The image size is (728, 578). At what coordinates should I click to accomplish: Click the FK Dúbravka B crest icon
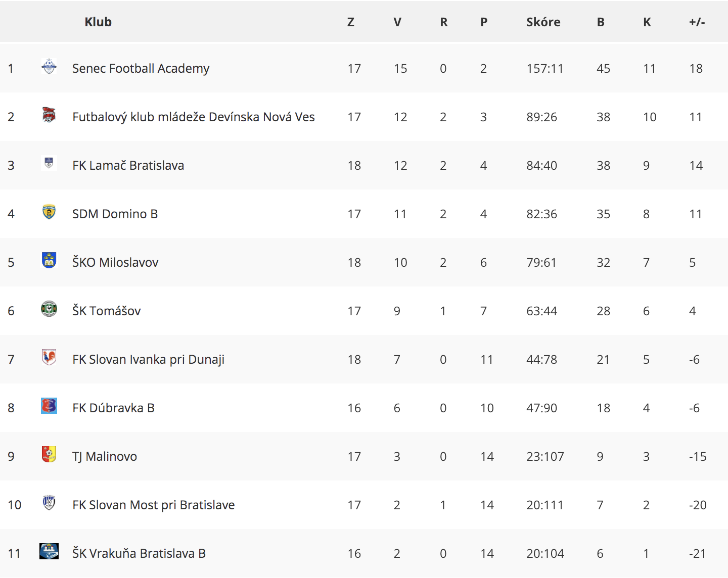point(49,406)
